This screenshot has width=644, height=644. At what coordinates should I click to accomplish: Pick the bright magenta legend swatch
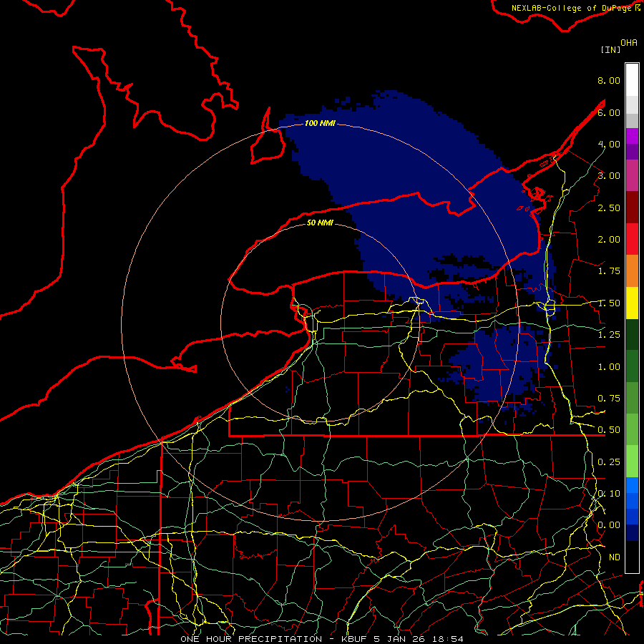click(x=632, y=136)
